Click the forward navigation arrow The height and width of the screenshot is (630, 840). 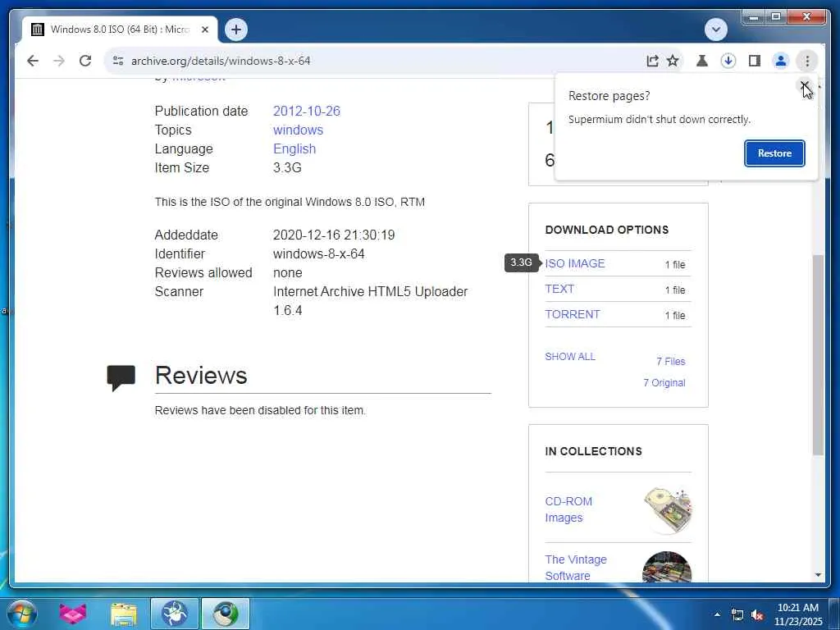tap(59, 61)
